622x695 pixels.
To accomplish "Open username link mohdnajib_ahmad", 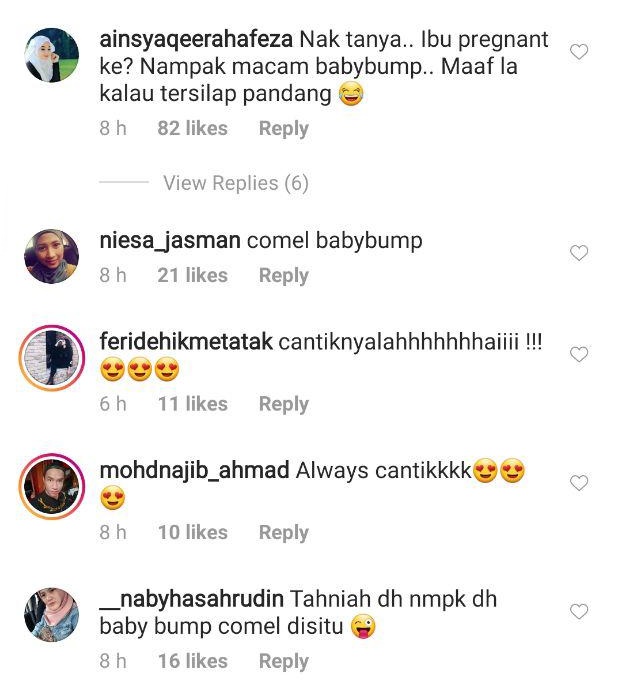I will point(194,470).
